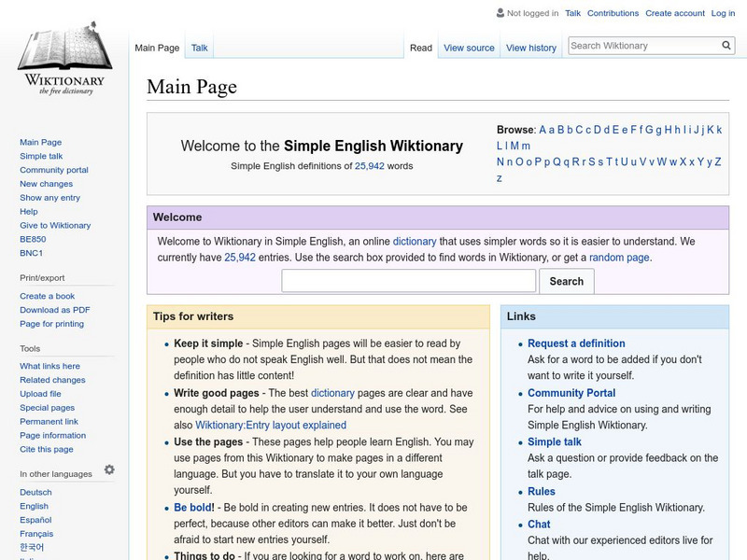
Task: Switch language to Deutsch
Action: [x=35, y=492]
